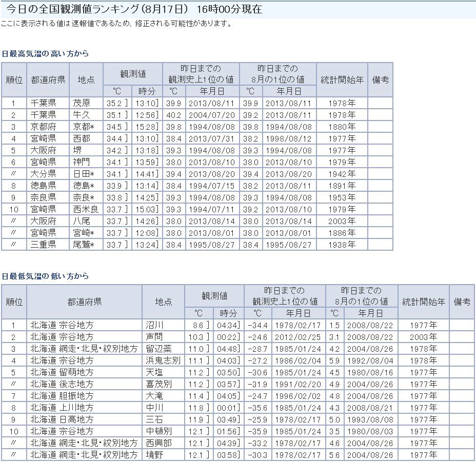This screenshot has width=476, height=462.
Task: Click the 茂原 location in the ranking
Action: 81,103
